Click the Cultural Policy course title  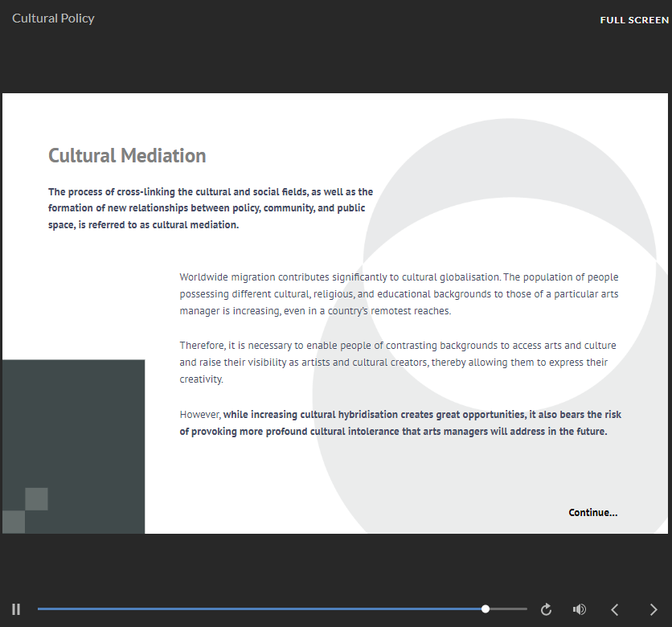[x=53, y=18]
